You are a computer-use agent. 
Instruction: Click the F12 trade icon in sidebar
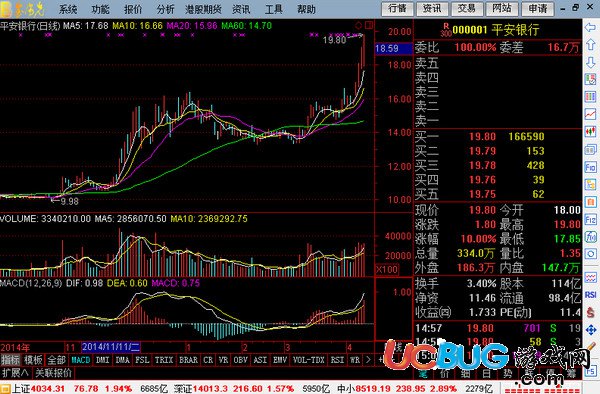click(x=590, y=220)
